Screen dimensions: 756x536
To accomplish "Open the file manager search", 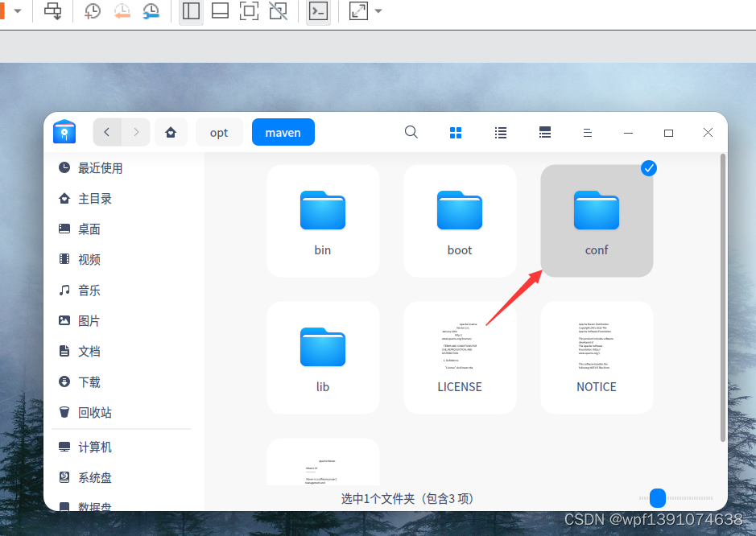I will pyautogui.click(x=411, y=132).
